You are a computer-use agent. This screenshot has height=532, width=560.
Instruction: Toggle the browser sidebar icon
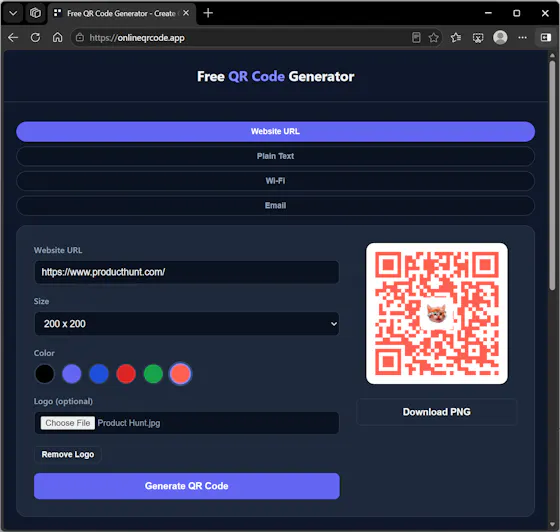[545, 37]
